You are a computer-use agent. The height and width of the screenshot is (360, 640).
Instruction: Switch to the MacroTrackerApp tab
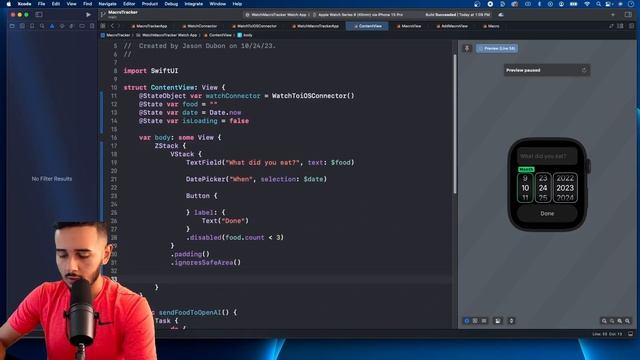click(x=149, y=26)
